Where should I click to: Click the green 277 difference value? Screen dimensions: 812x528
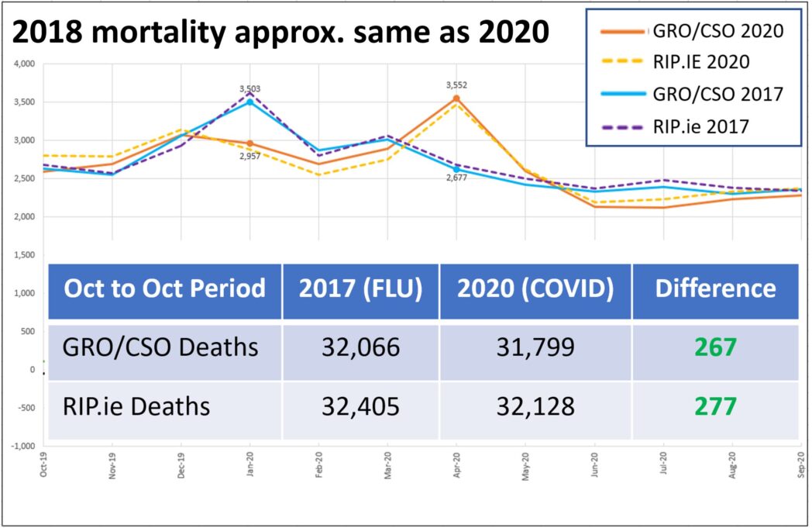pyautogui.click(x=715, y=405)
